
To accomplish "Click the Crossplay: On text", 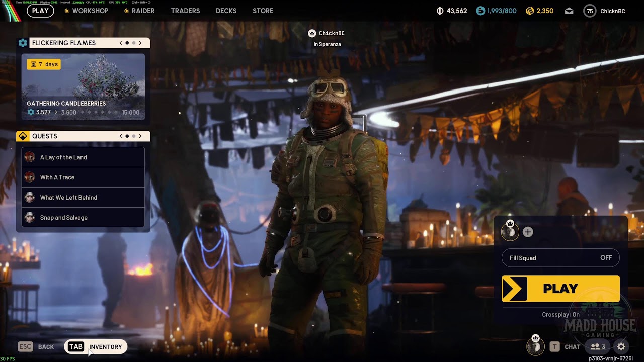I will [560, 315].
